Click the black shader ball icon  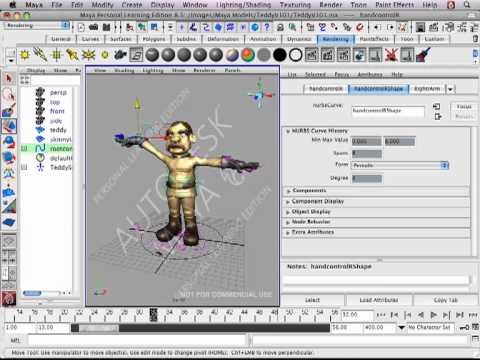click(280, 55)
